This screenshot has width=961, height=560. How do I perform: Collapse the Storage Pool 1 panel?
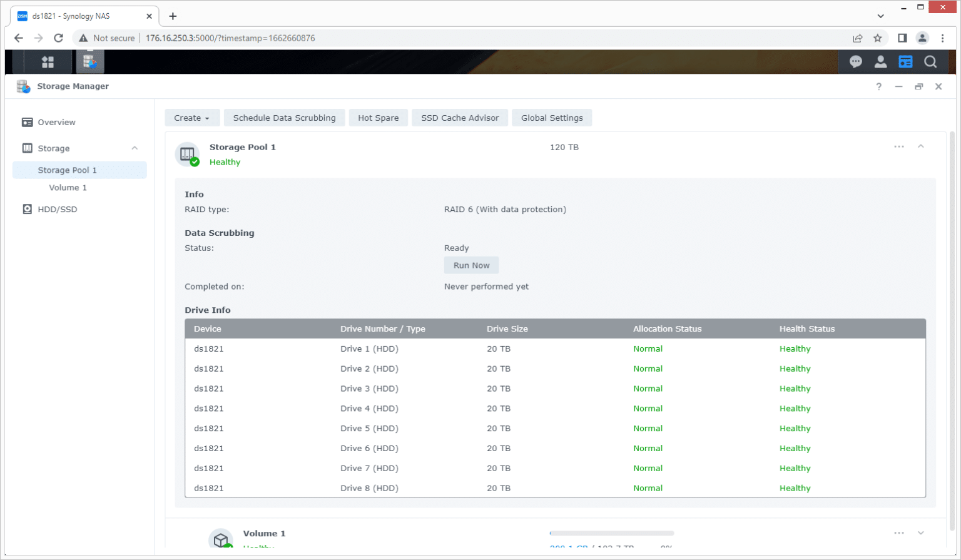pos(921,146)
